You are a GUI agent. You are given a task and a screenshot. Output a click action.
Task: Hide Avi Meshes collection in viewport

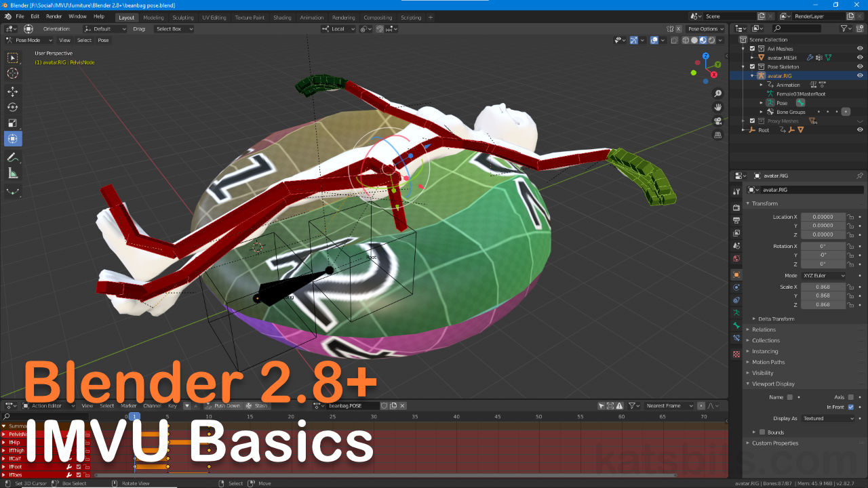click(860, 49)
